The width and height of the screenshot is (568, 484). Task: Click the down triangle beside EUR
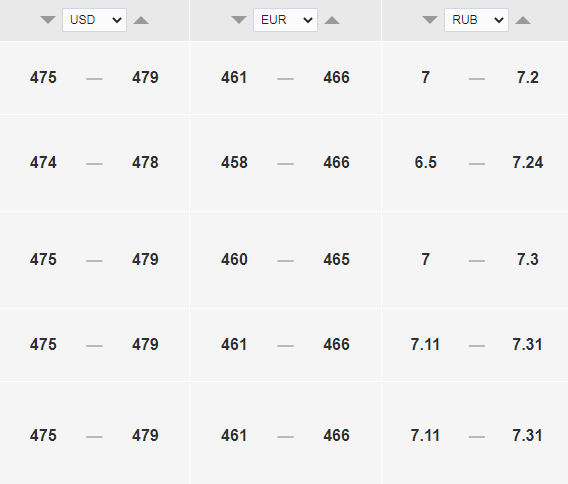(x=239, y=20)
